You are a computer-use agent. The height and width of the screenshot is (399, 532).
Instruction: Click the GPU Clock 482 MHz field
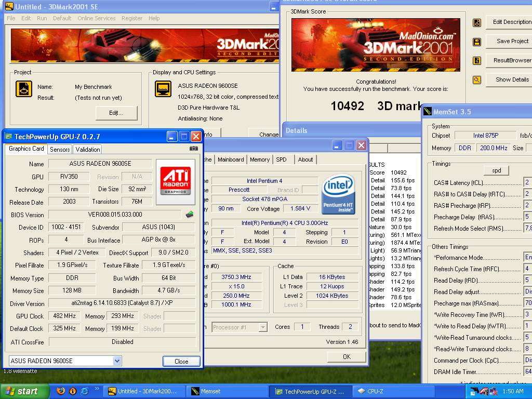coord(64,316)
